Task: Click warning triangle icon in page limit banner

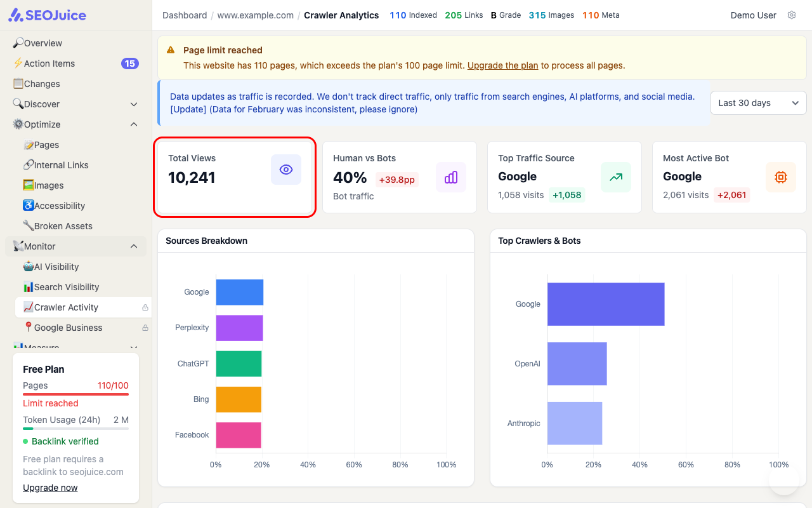Action: pos(171,50)
